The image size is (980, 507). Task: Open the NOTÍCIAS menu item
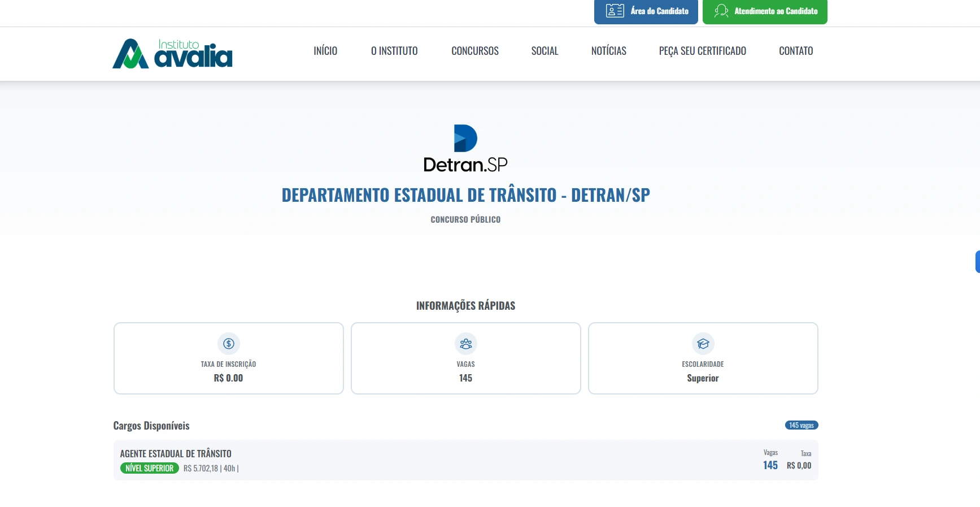pos(609,51)
